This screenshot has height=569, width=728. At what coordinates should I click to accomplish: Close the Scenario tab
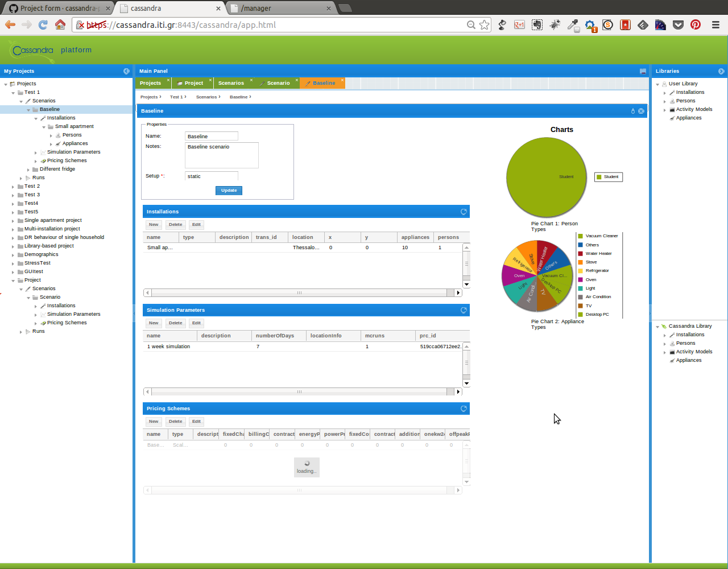[x=296, y=80]
